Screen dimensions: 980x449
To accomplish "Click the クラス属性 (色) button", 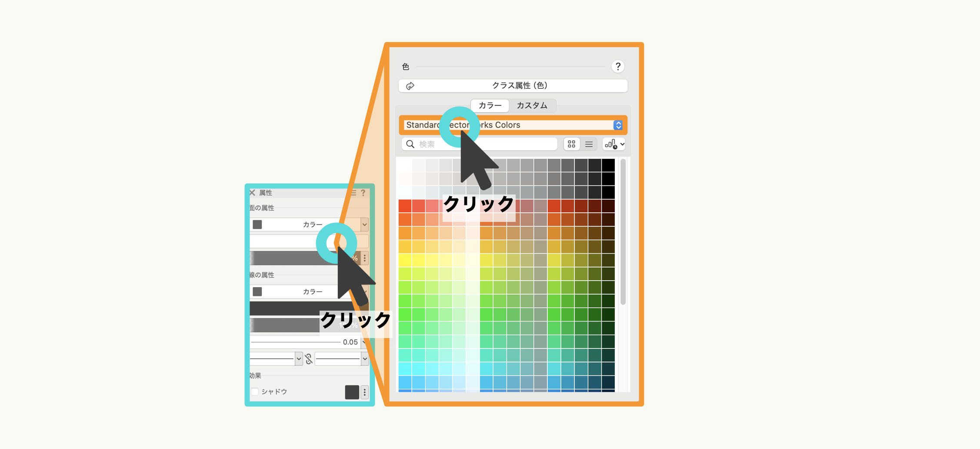I will [513, 86].
